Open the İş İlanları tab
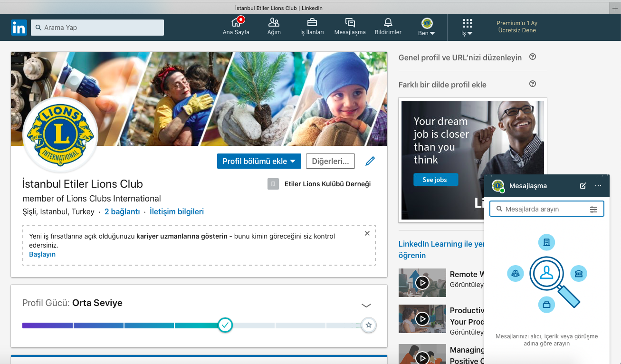 312,23
